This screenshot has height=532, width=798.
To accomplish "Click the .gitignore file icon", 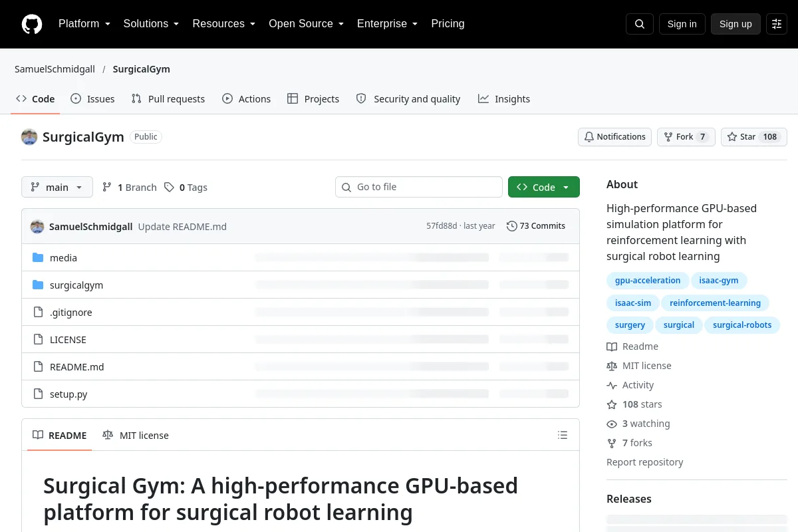I will tap(38, 312).
